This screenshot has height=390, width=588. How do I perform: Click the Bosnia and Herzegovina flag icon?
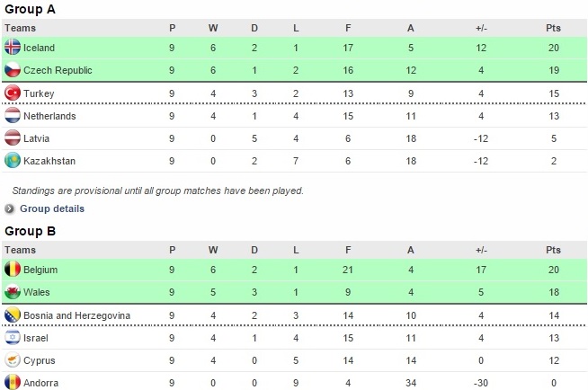(13, 315)
